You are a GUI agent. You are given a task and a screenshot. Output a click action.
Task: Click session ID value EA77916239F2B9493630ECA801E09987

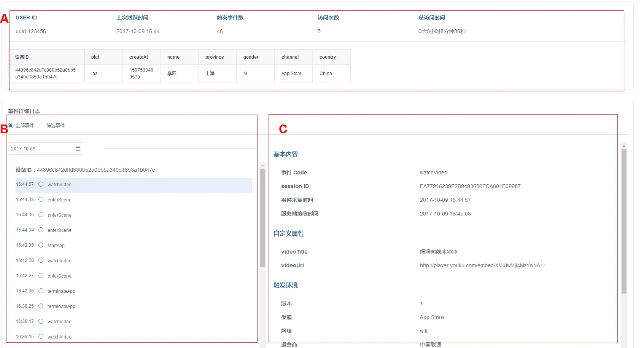(x=470, y=186)
